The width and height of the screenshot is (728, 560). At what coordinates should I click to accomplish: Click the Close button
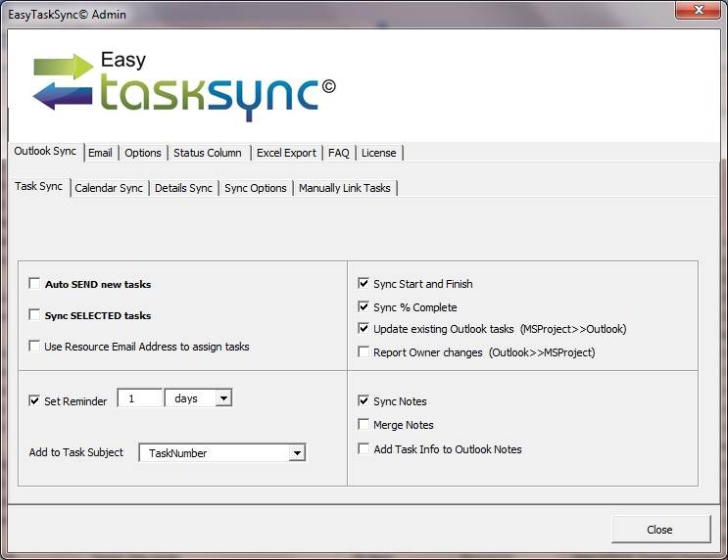click(x=659, y=530)
